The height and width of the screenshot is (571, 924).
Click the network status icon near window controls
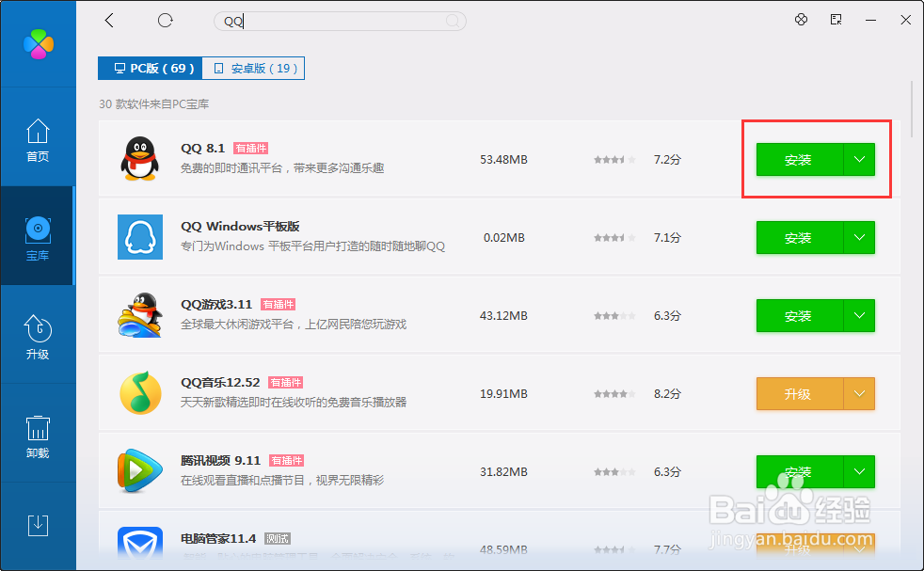tap(802, 20)
